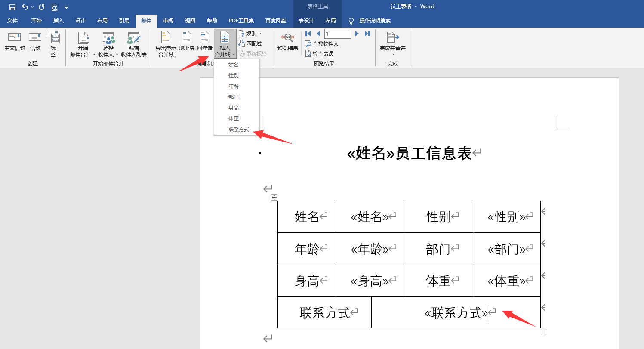Click the «姓名»员工信息表 title text
Viewport: 644px width, 349px height.
pos(410,153)
